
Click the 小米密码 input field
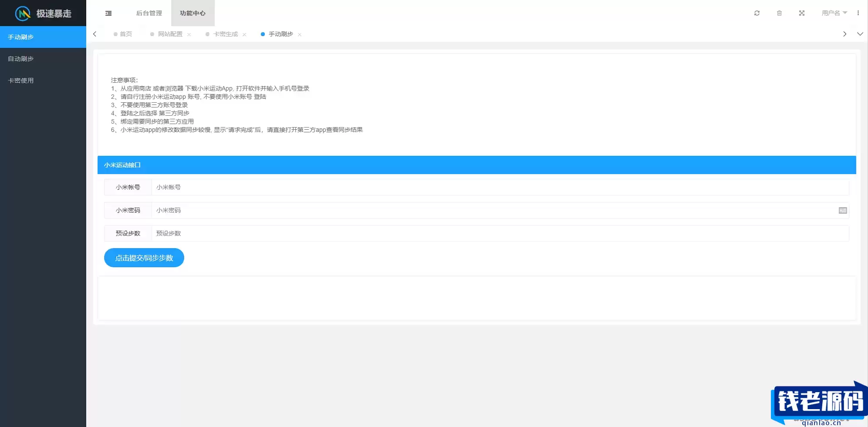[500, 210]
